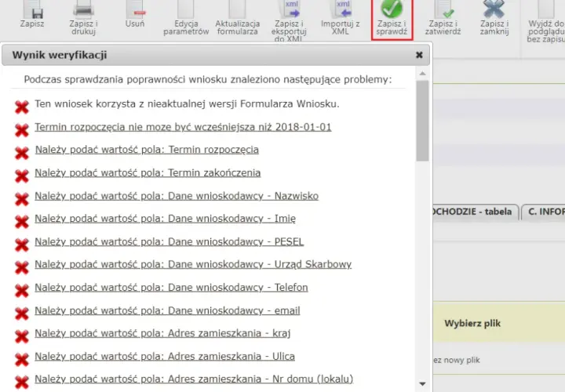Switch to the C. INFOR tab
Screen dimensions: 565x392
[x=544, y=212]
